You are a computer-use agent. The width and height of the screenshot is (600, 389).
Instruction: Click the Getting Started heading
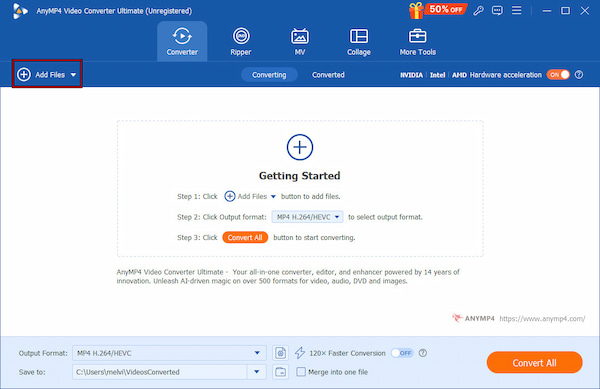point(300,176)
